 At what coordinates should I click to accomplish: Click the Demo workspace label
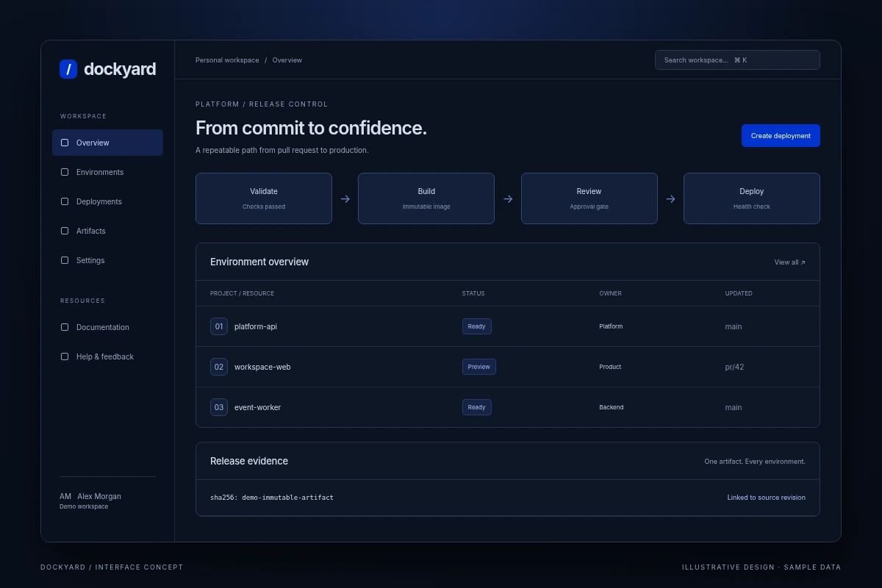click(x=84, y=506)
